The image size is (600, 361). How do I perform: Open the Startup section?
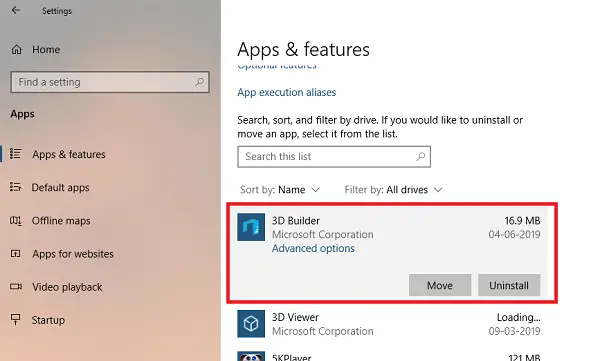click(x=48, y=320)
